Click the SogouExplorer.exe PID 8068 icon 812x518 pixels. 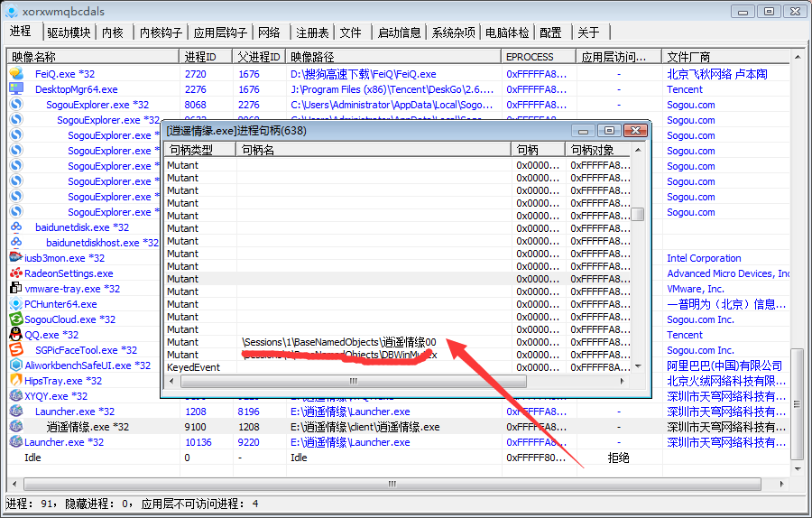pos(16,104)
